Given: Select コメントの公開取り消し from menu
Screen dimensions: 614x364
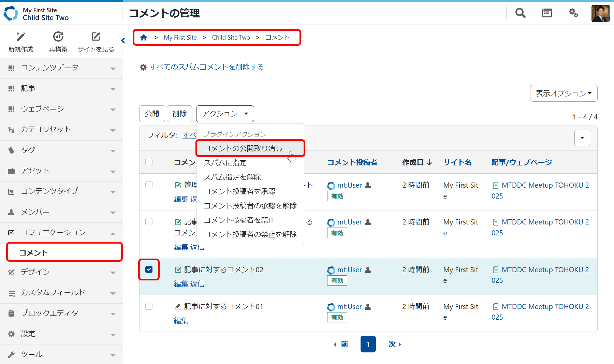Looking at the screenshot, I should pos(243,148).
